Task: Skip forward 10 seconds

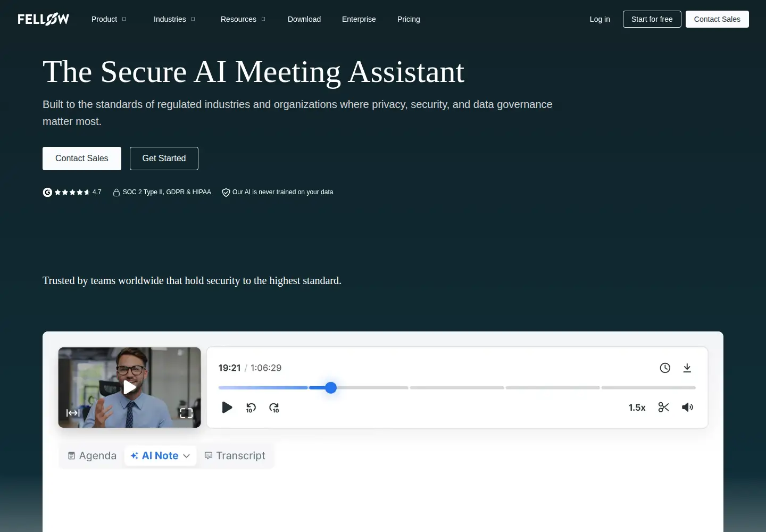Action: 274,408
